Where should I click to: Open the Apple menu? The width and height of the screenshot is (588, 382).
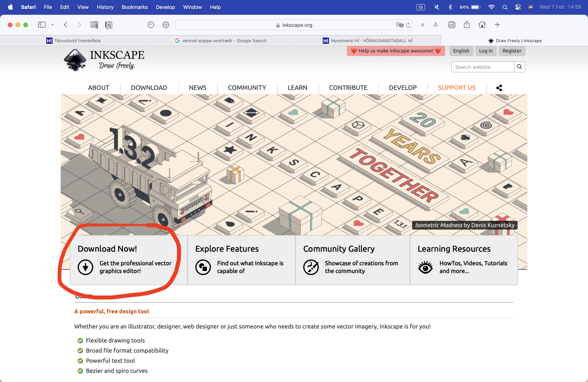pyautogui.click(x=10, y=7)
